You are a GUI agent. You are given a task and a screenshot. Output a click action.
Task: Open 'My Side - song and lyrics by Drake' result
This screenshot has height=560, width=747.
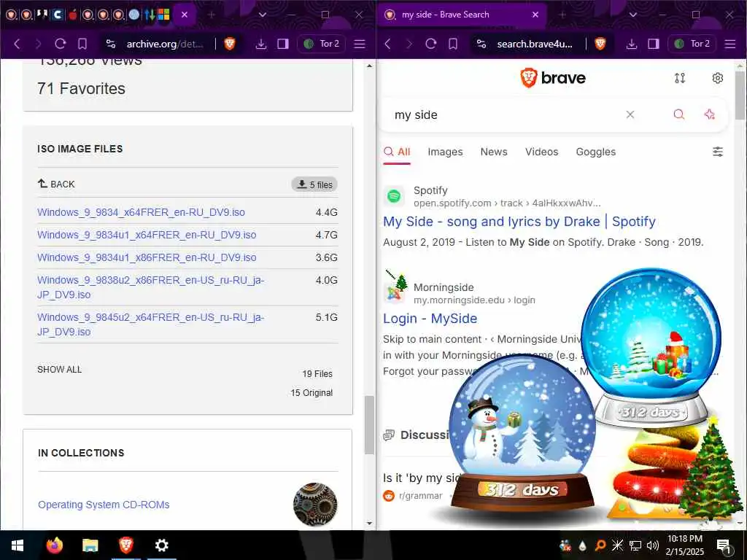tap(519, 222)
